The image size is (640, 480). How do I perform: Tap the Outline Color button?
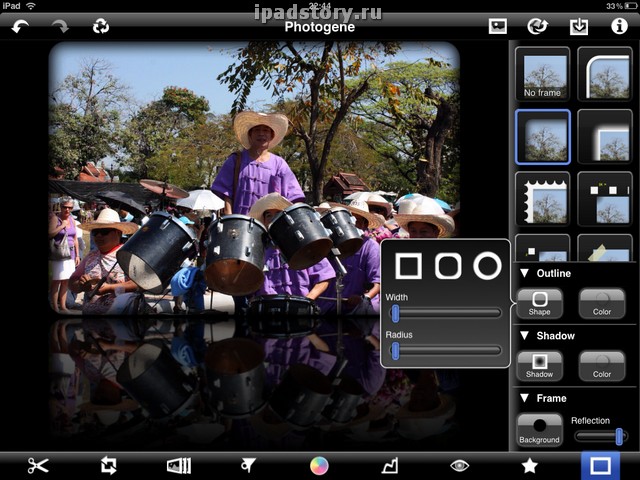602,304
